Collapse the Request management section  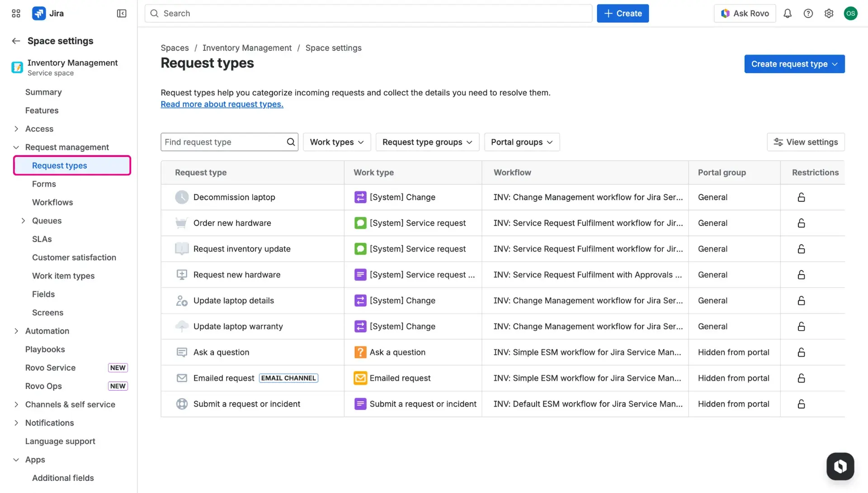pyautogui.click(x=16, y=147)
